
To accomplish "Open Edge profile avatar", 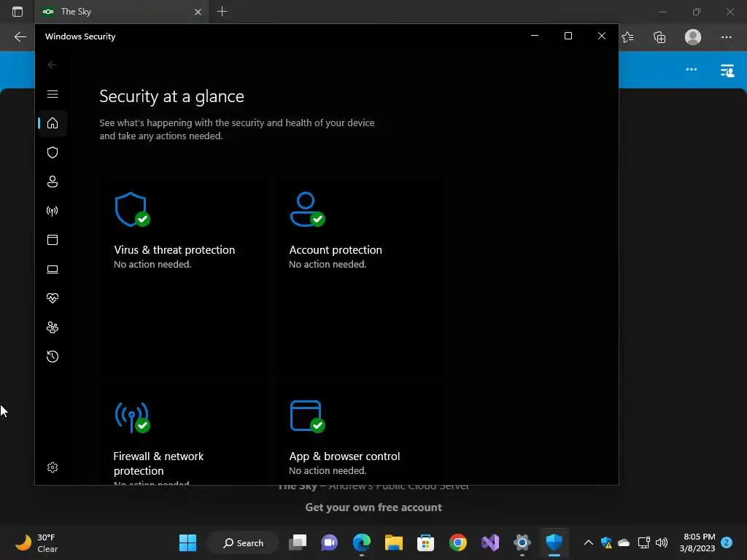I will click(x=693, y=37).
